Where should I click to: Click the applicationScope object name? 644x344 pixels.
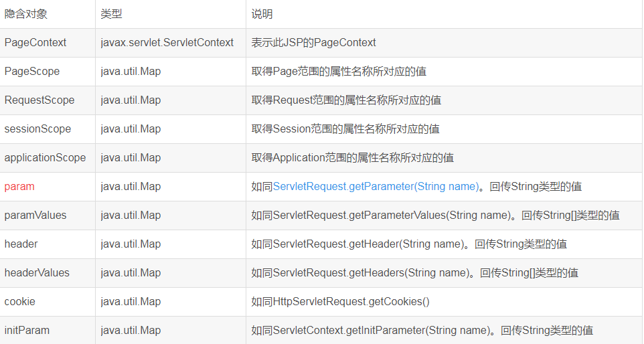point(45,158)
